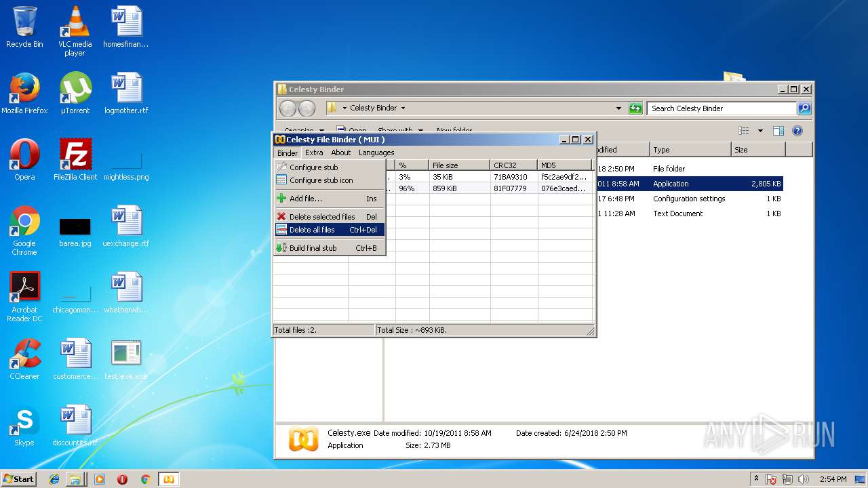Open the Recycle Bin desktop icon
The image size is (868, 488).
24,27
